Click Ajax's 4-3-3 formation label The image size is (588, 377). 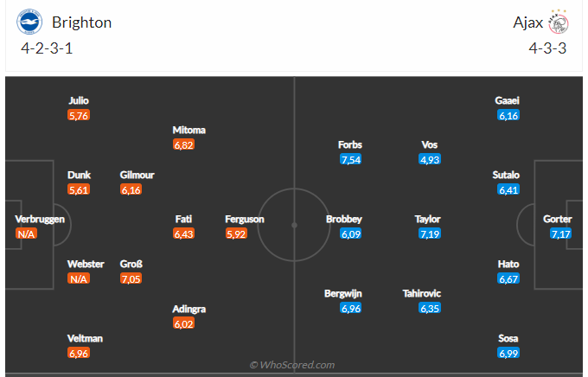547,48
